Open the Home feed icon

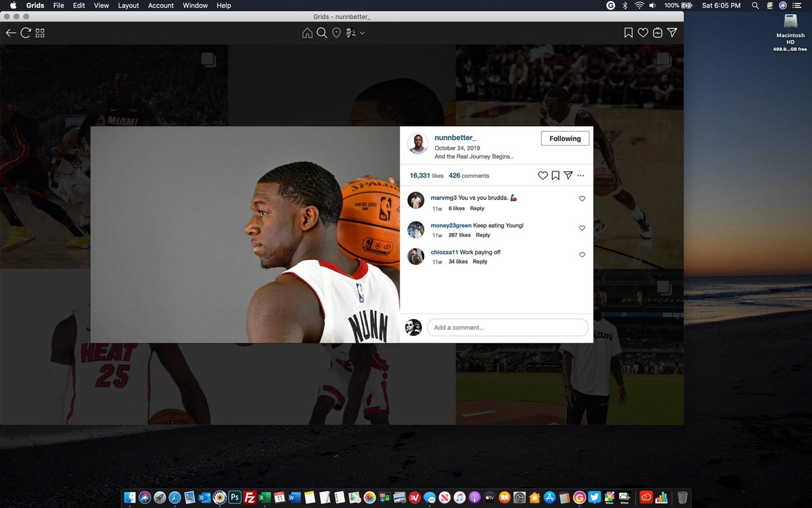[x=307, y=33]
